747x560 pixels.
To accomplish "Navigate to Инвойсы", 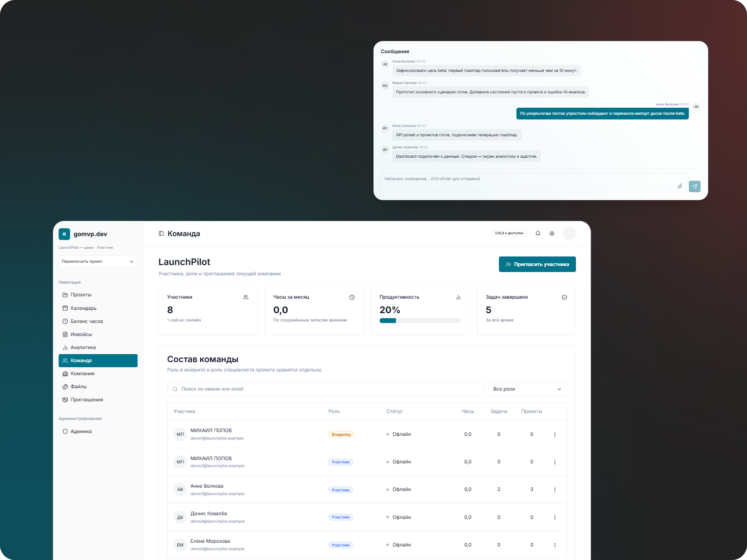I will [x=98, y=334].
